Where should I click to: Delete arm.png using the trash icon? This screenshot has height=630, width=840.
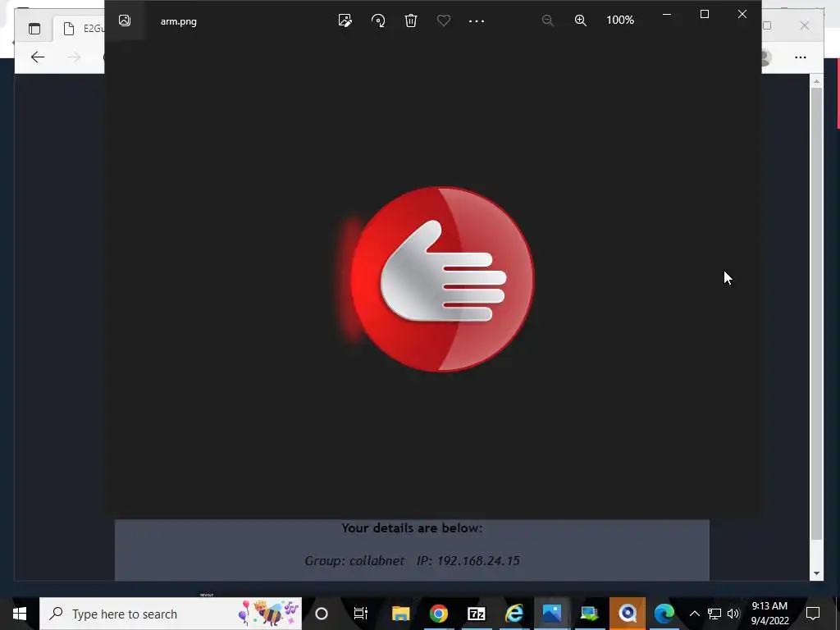411,21
